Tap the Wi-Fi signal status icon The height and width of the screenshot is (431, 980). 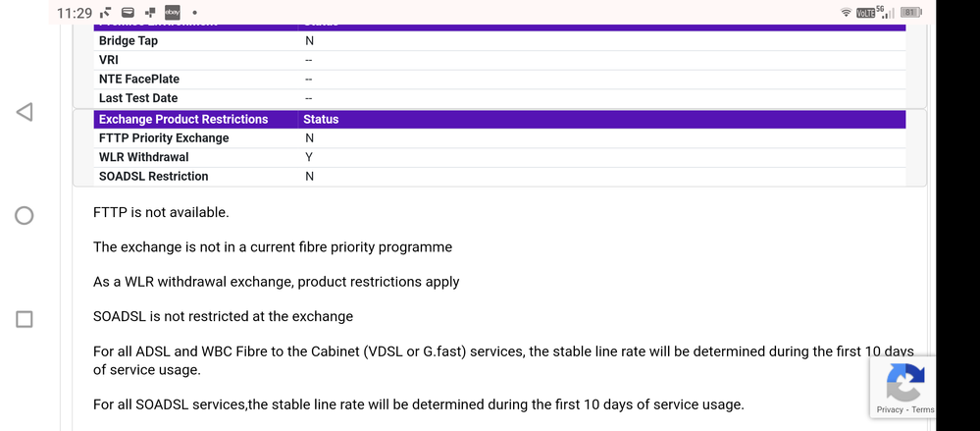[846, 13]
